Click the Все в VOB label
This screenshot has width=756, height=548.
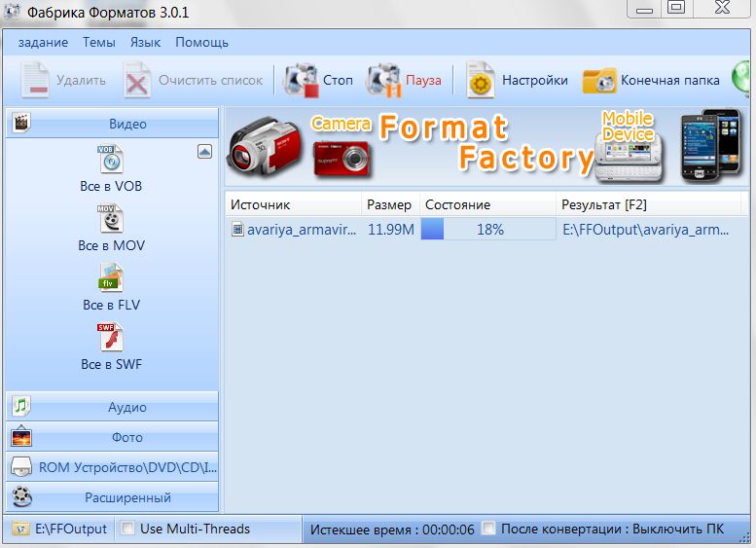pos(111,186)
